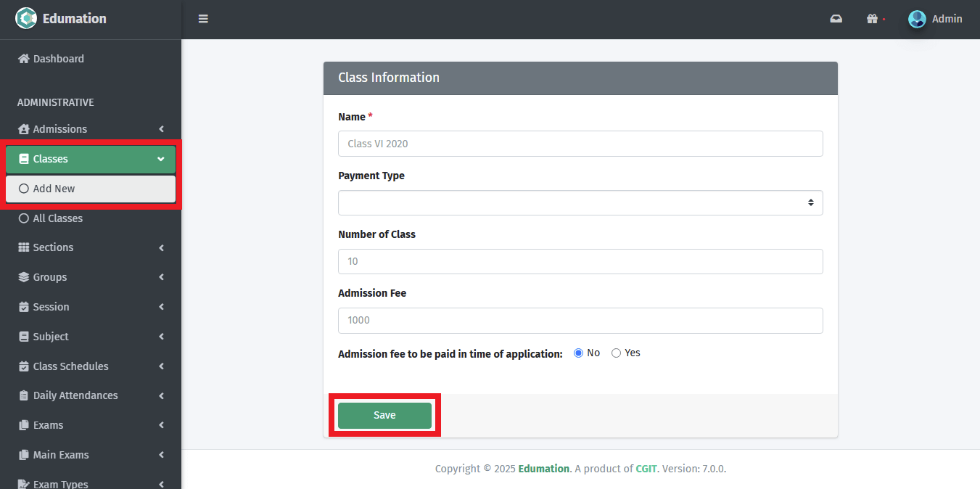The height and width of the screenshot is (489, 980).
Task: Focus the Admission Fee field
Action: pyautogui.click(x=580, y=321)
